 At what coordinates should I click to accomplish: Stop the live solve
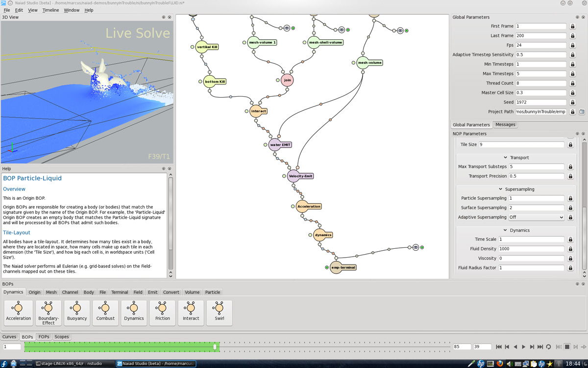(567, 347)
